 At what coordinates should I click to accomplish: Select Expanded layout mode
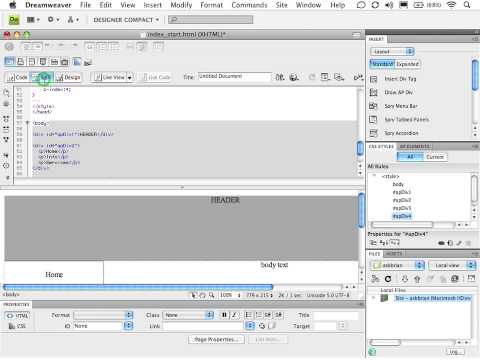[408, 64]
